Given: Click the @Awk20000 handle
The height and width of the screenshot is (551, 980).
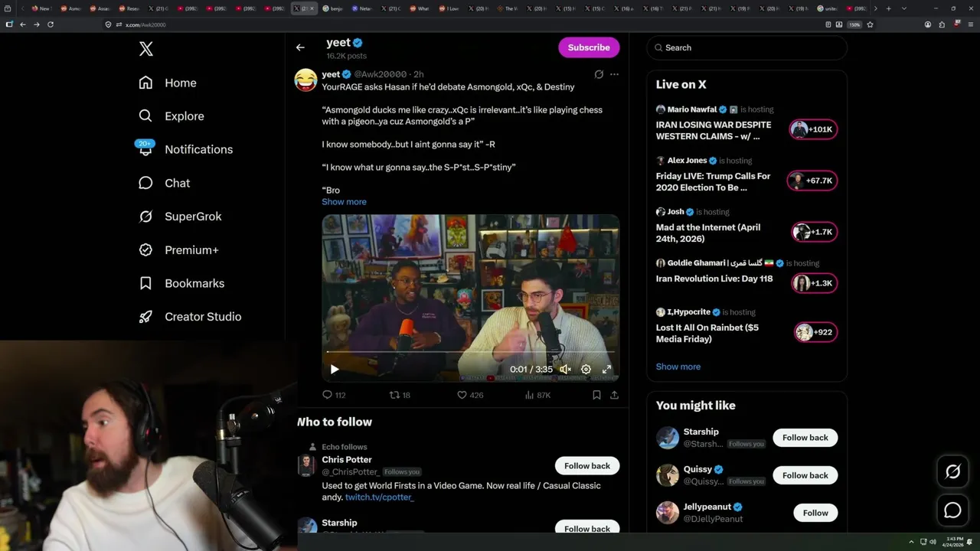Looking at the screenshot, I should point(381,74).
